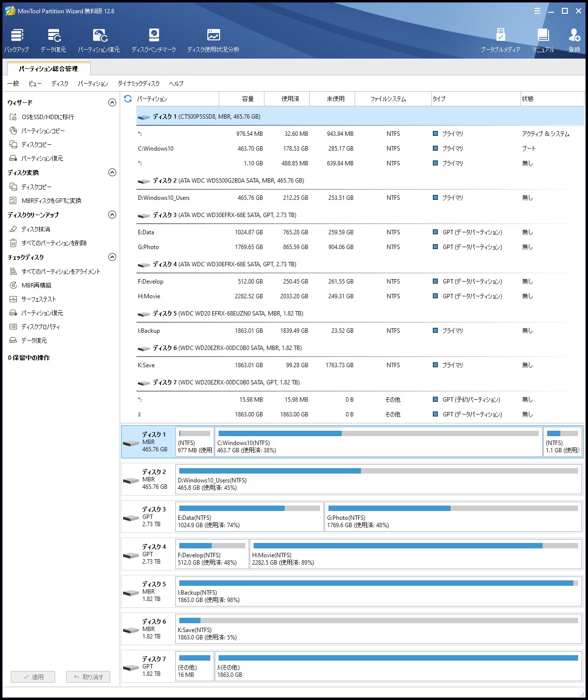588x700 pixels.
Task: Click the 取り消す undo button
Action: click(88, 677)
